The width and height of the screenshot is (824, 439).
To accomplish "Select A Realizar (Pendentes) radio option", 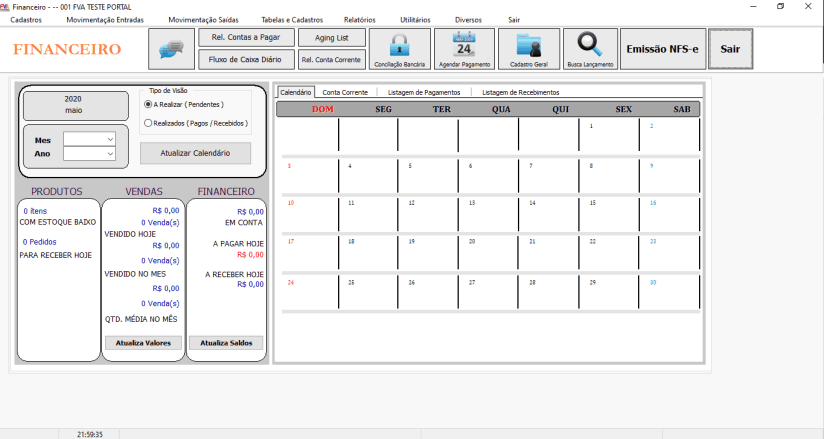I will pos(149,104).
